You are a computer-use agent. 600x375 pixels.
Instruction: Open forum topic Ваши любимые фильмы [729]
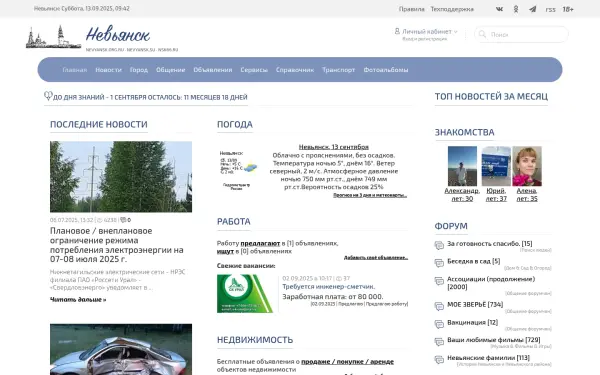[x=494, y=340]
